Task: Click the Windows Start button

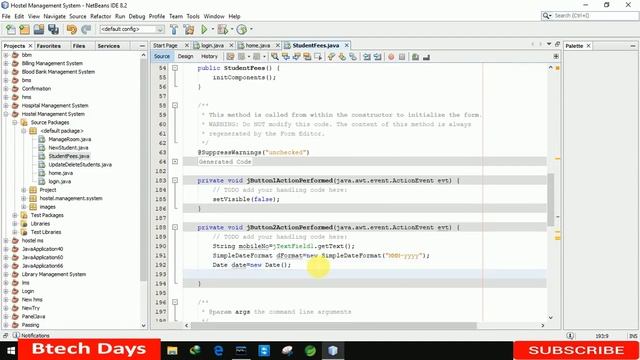Action: (11, 351)
